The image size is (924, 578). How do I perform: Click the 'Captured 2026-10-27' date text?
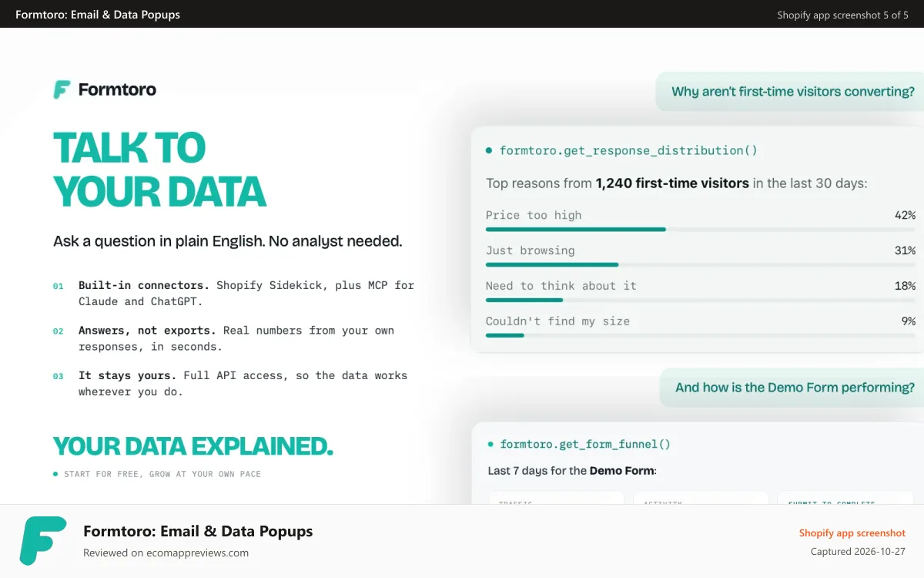point(858,552)
